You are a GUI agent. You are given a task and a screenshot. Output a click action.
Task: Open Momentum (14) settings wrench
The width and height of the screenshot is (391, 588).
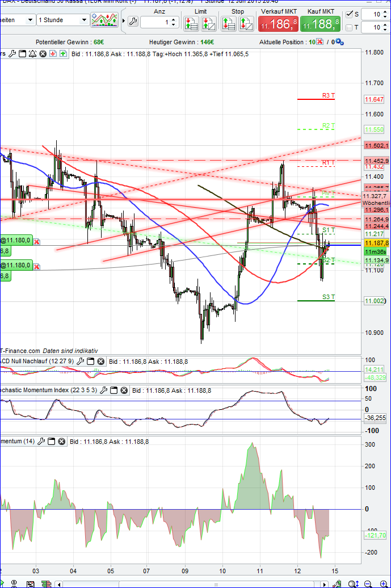tap(41, 442)
